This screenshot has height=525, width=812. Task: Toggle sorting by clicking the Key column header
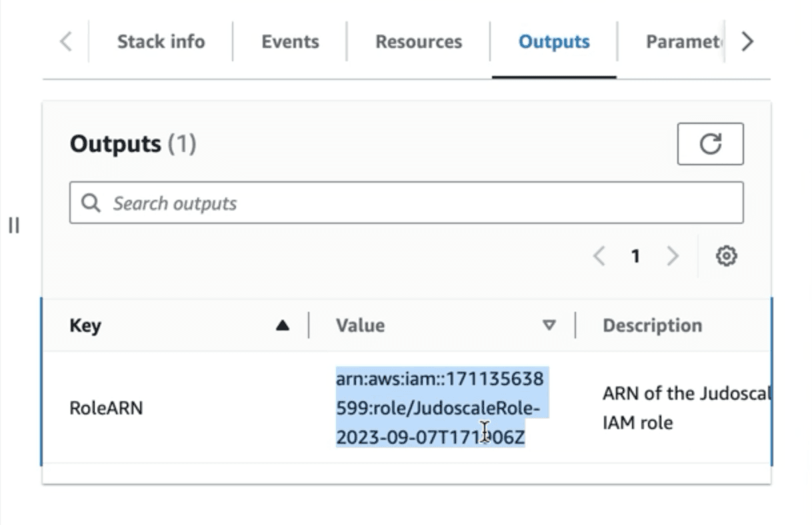tap(85, 325)
